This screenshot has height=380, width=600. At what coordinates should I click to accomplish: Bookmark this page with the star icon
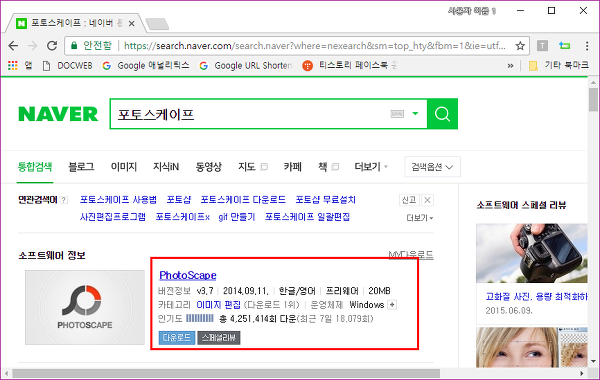pos(520,46)
